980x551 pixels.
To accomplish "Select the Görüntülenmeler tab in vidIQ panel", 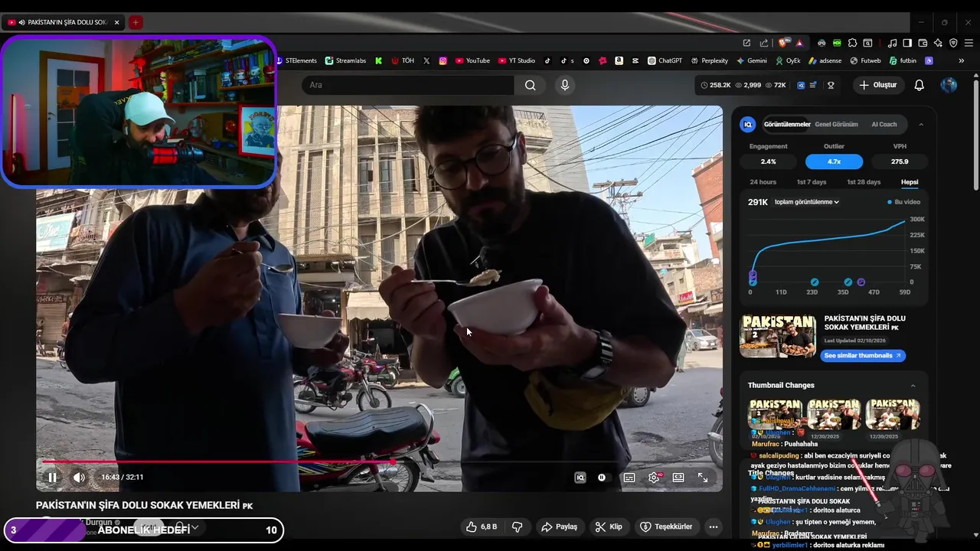I will [x=787, y=124].
